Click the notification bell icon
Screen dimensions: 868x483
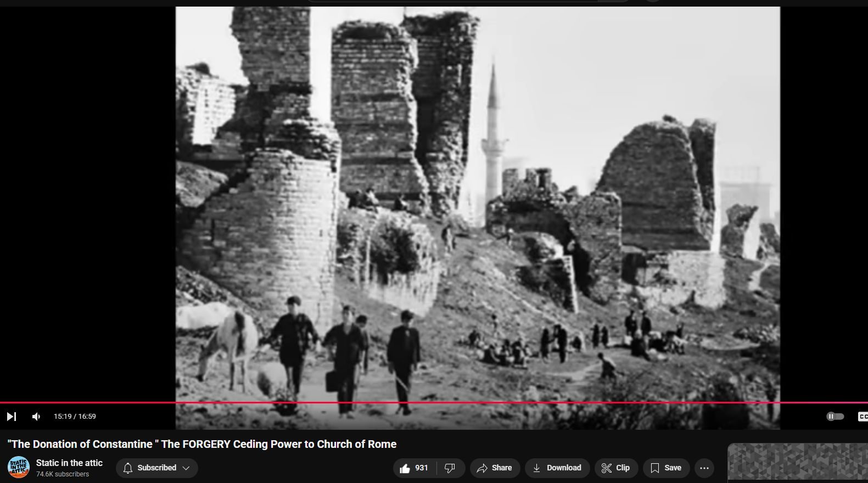pyautogui.click(x=128, y=468)
